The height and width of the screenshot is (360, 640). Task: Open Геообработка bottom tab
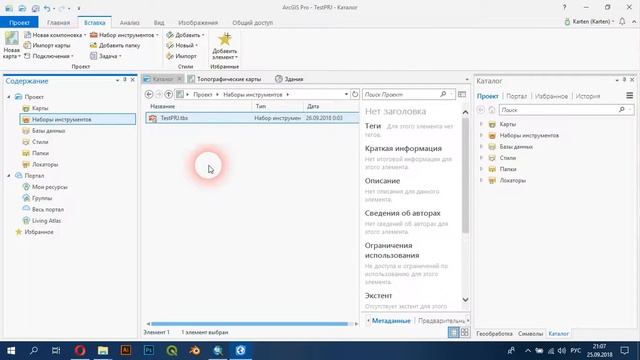494,334
